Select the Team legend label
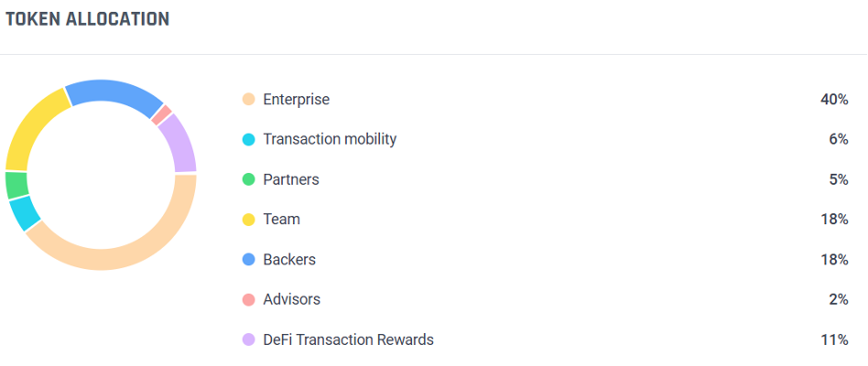This screenshot has width=868, height=366. click(281, 220)
